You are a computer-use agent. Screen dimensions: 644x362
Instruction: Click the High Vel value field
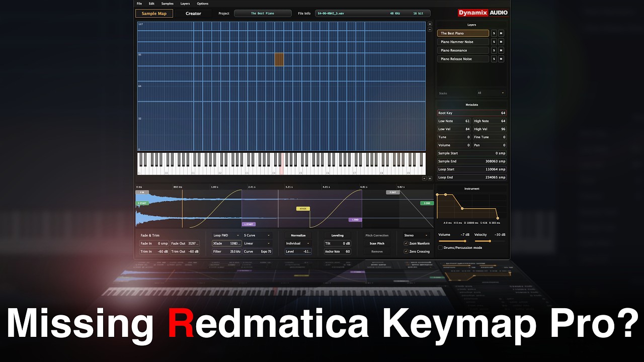490,129
